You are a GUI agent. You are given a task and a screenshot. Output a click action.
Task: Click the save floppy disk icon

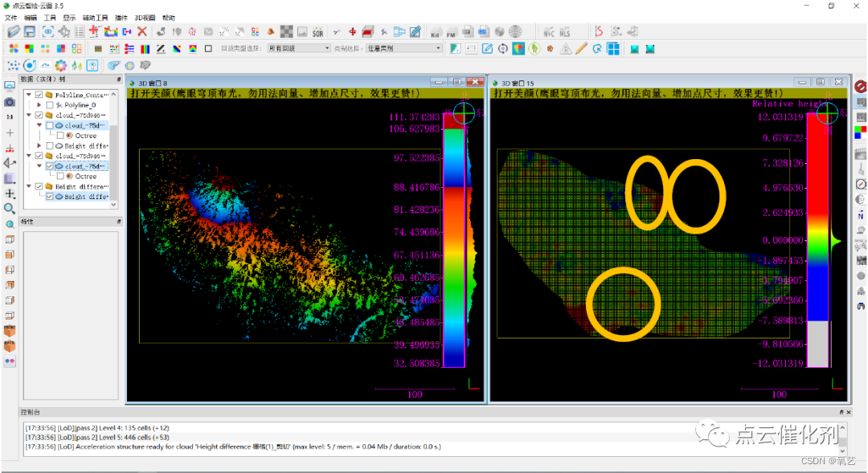click(x=30, y=32)
